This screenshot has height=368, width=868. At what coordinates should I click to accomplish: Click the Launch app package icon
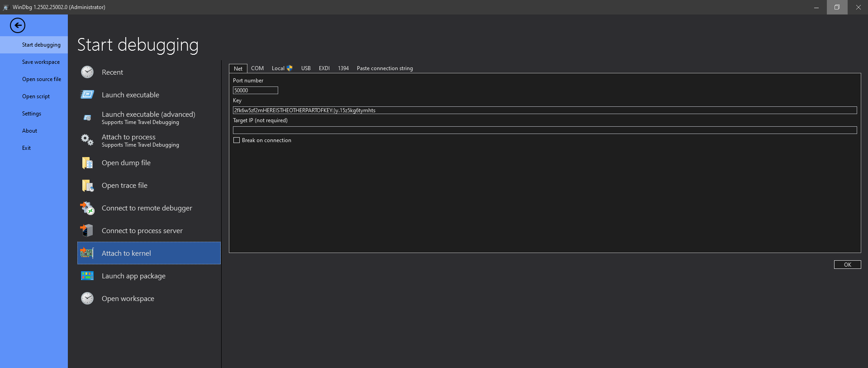pyautogui.click(x=87, y=276)
